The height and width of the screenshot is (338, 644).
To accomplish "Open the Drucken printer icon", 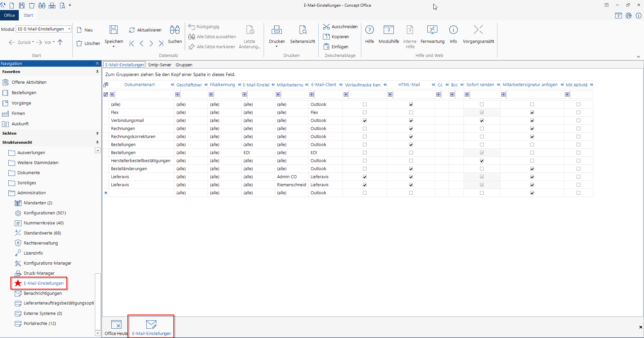I will click(x=276, y=30).
